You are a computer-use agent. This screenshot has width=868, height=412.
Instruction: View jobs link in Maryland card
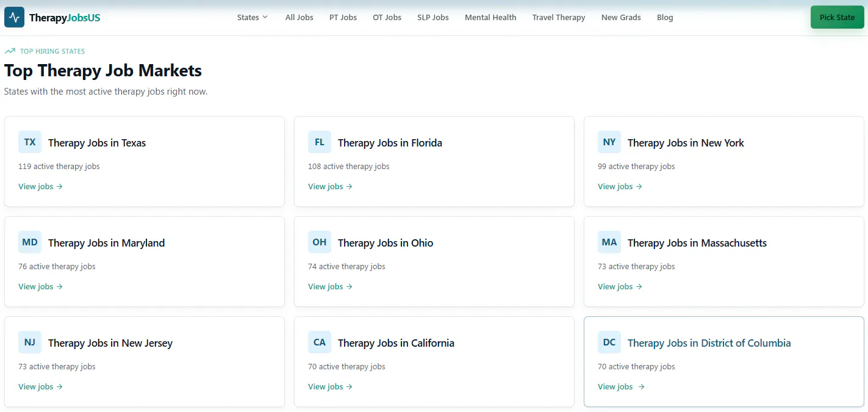point(41,286)
